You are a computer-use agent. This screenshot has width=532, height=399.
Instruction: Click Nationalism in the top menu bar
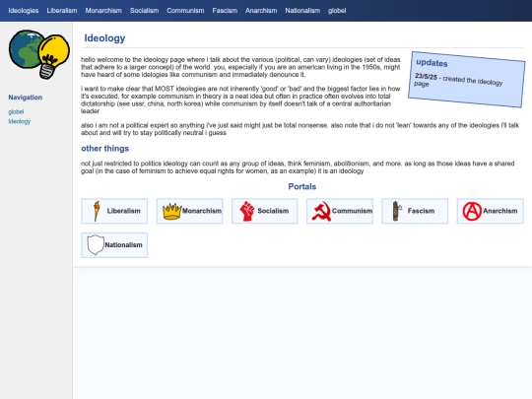tap(302, 11)
